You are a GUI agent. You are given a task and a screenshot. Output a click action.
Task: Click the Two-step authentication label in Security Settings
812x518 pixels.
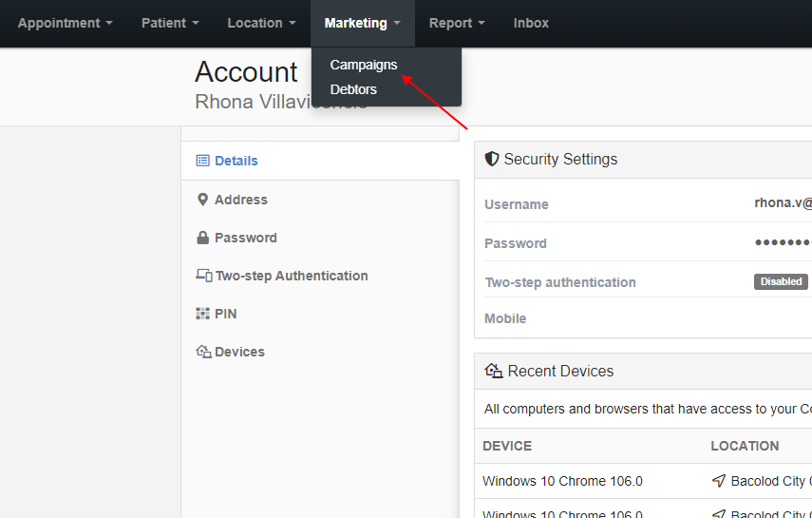coord(560,282)
